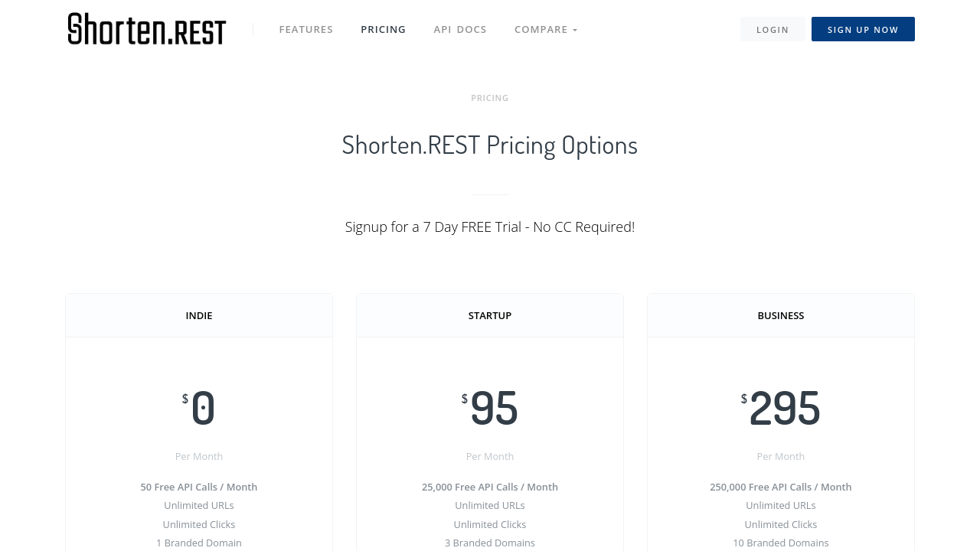Expand the Compare dropdown menu
The width and height of the screenshot is (980, 551).
546,29
